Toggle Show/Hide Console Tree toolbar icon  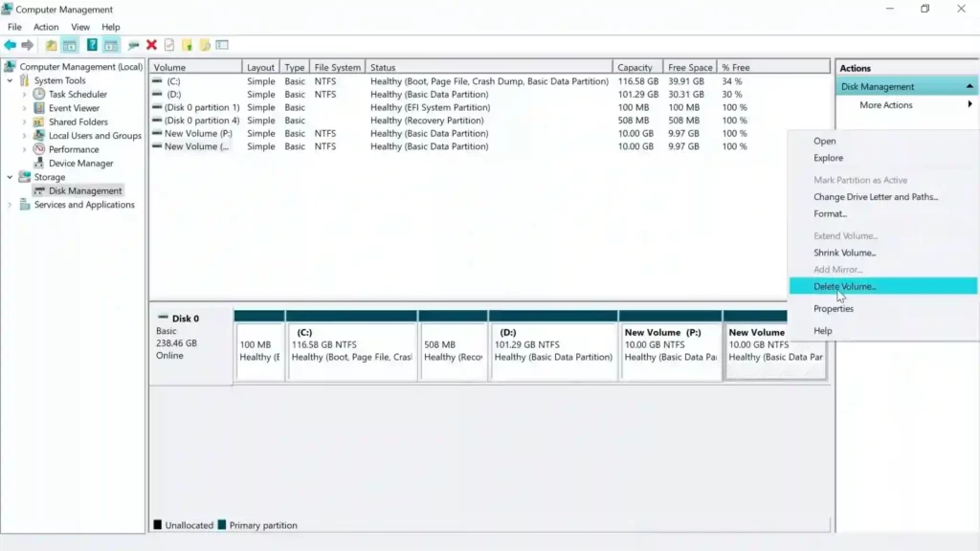[69, 45]
